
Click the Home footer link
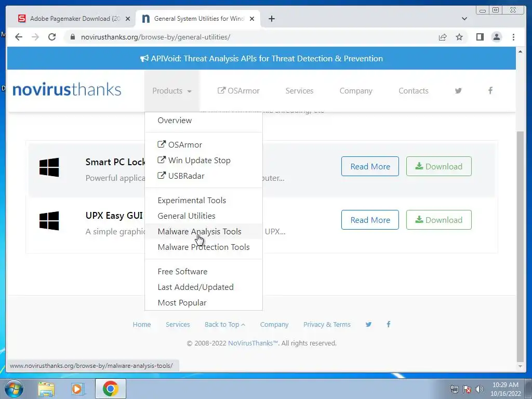(x=141, y=324)
